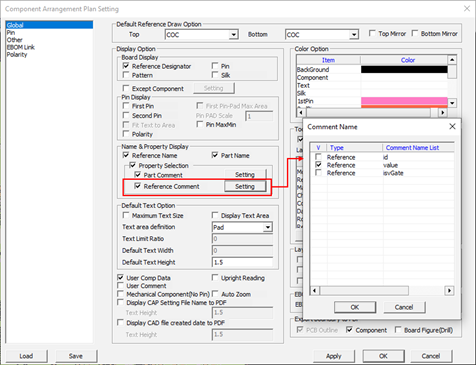
Task: Click the Default Text Height input field
Action: [242, 262]
